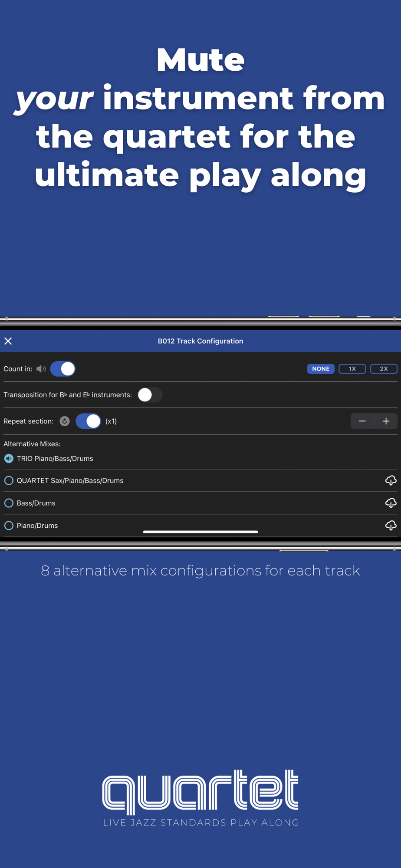Click the quartet logo
Viewport: 401px width, 868px height.
tap(200, 793)
